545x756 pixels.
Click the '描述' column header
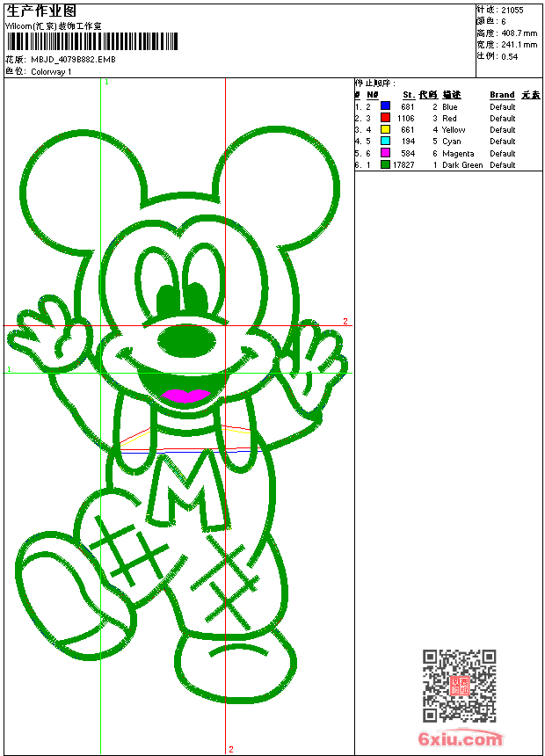452,95
